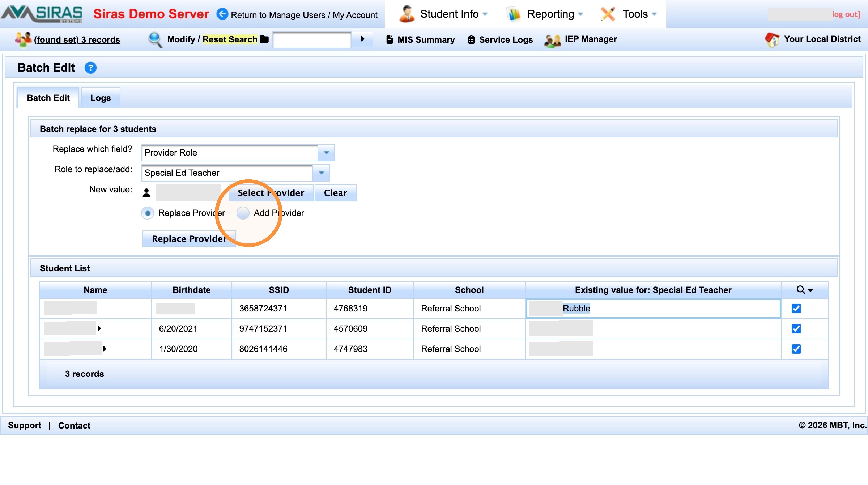This screenshot has width=868, height=485.
Task: Click Student ID 4747983 cell
Action: (x=370, y=349)
